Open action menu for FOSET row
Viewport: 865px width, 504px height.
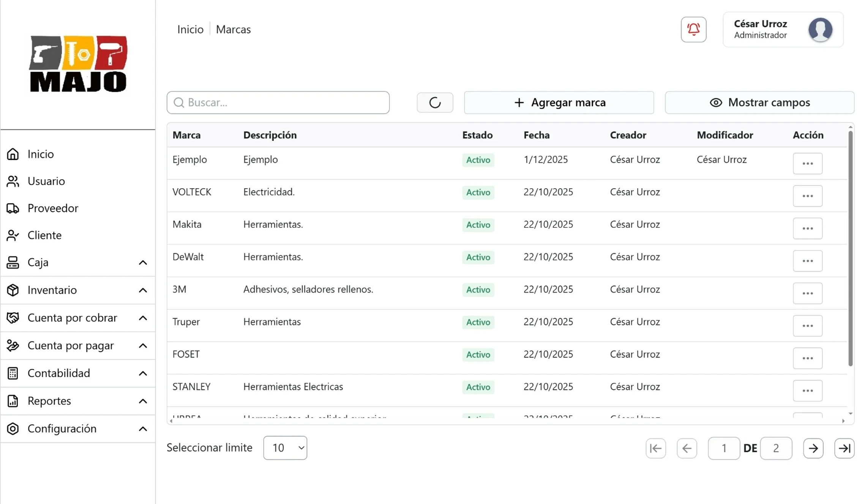808,358
